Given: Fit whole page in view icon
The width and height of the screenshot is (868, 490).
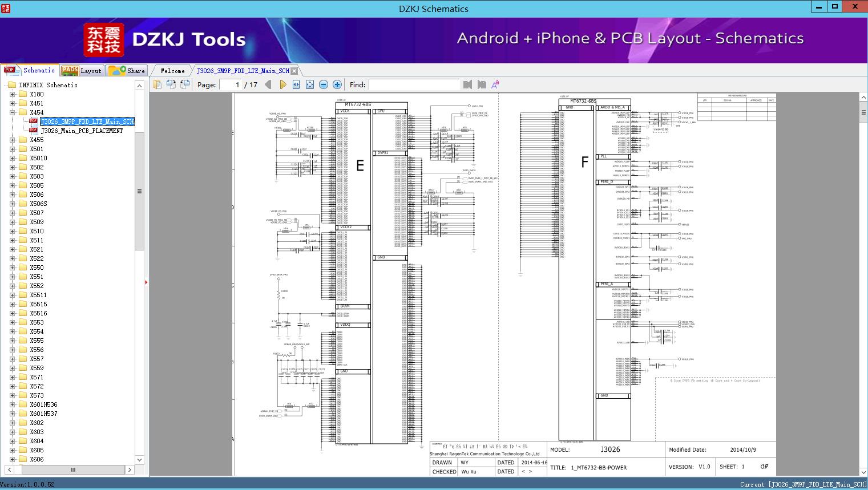Looking at the screenshot, I should [x=310, y=84].
